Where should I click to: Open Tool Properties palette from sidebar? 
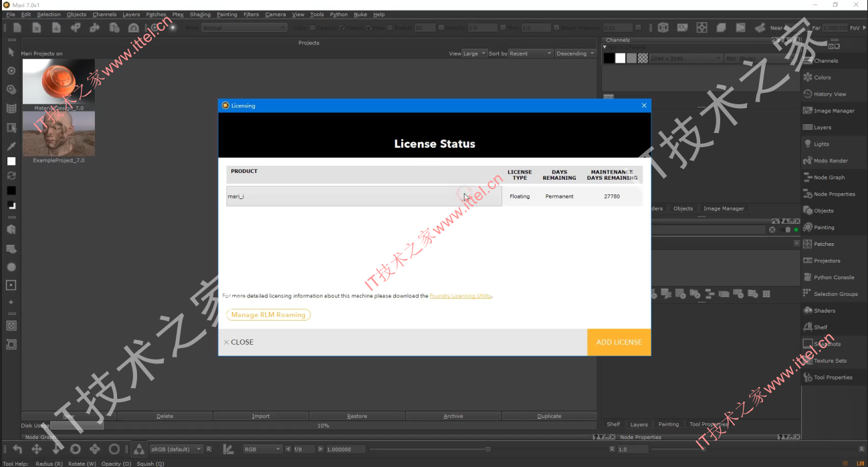(833, 377)
